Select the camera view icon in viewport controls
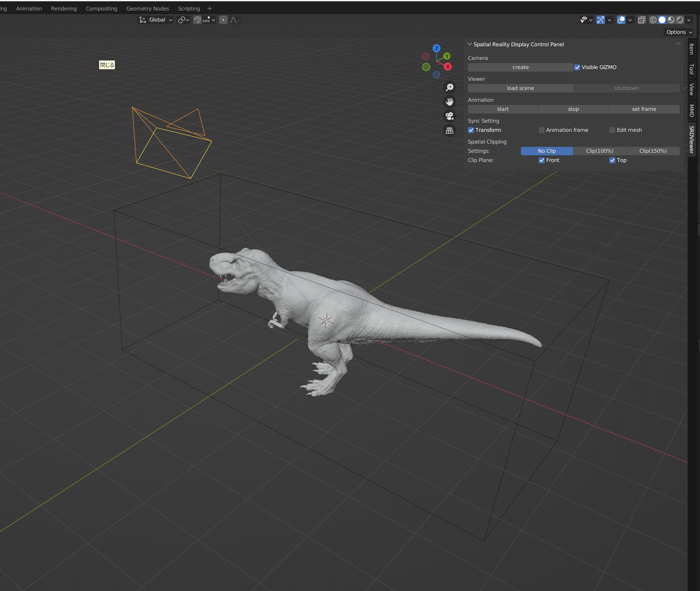Viewport: 700px width, 591px height. click(x=450, y=116)
